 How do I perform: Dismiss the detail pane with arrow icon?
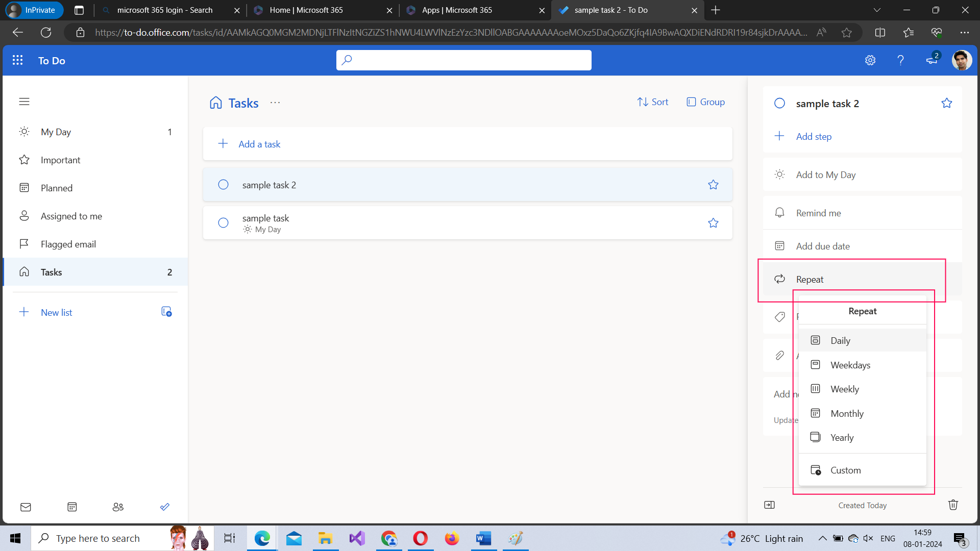click(x=770, y=505)
